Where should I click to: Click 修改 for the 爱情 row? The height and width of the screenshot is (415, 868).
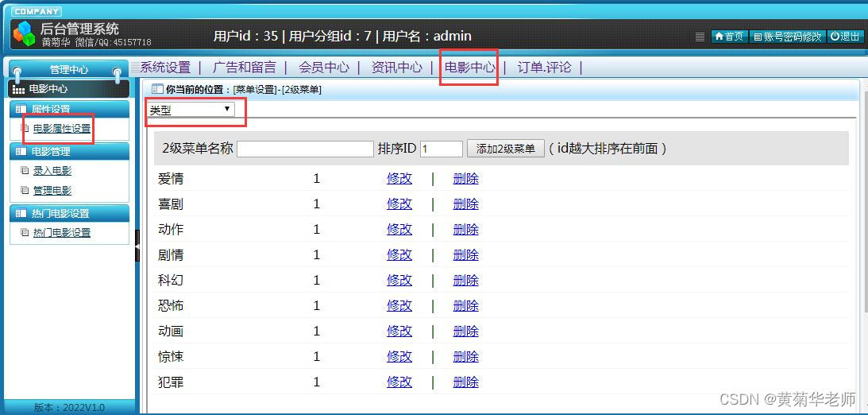point(399,179)
